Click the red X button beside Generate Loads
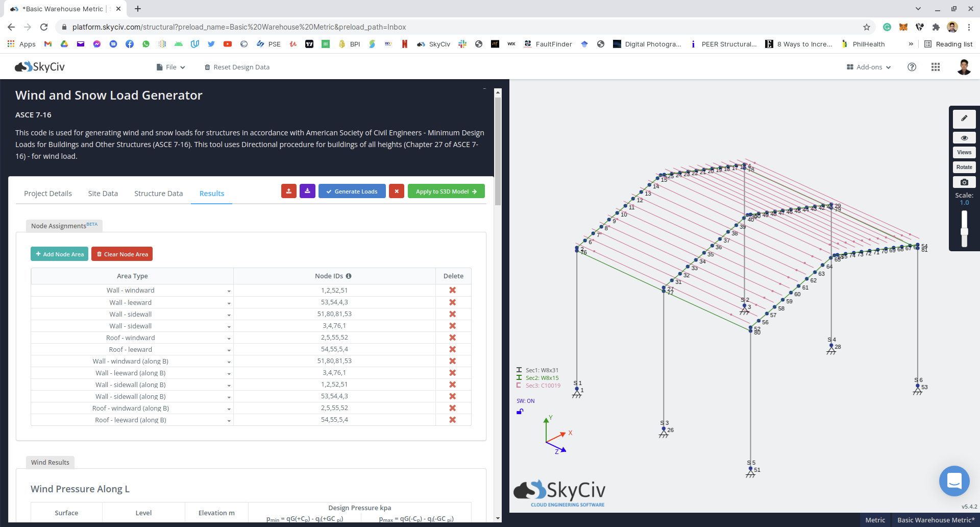The image size is (980, 527). tap(397, 191)
